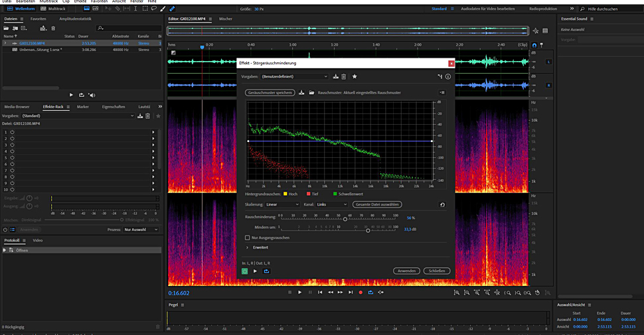
Task: Open the Favoriten menu in menu bar
Action: (99, 1)
